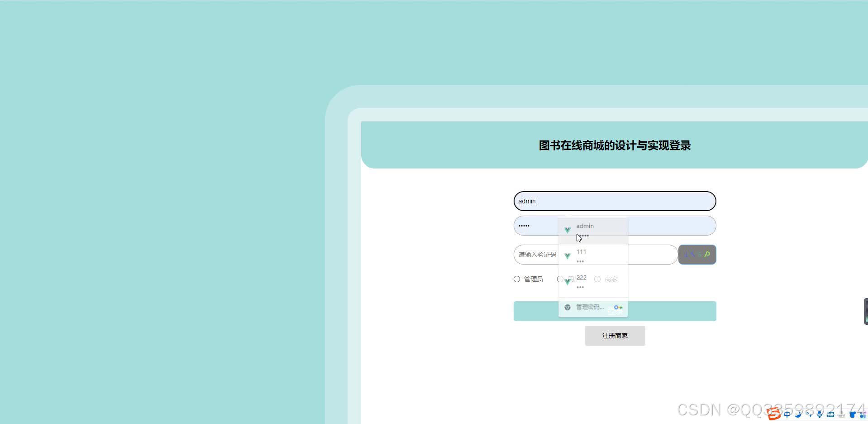The width and height of the screenshot is (868, 424).
Task: Click the username field containing admin
Action: [x=615, y=201]
